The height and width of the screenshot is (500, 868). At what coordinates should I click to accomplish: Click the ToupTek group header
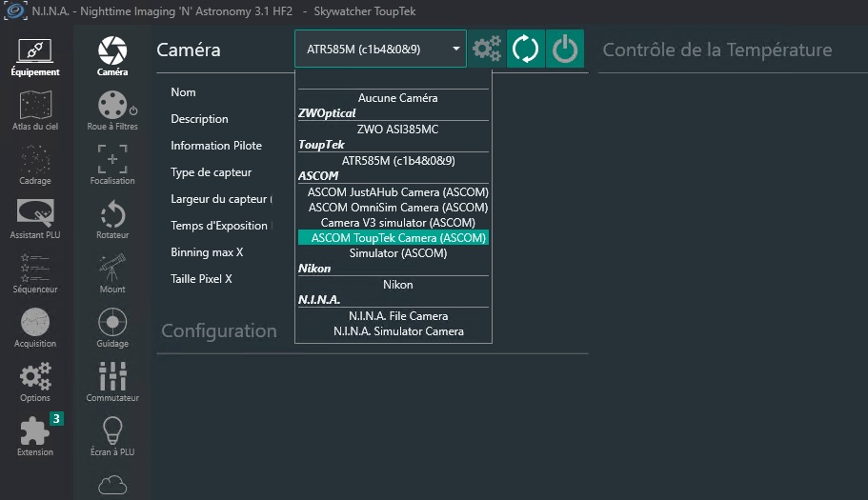point(321,145)
